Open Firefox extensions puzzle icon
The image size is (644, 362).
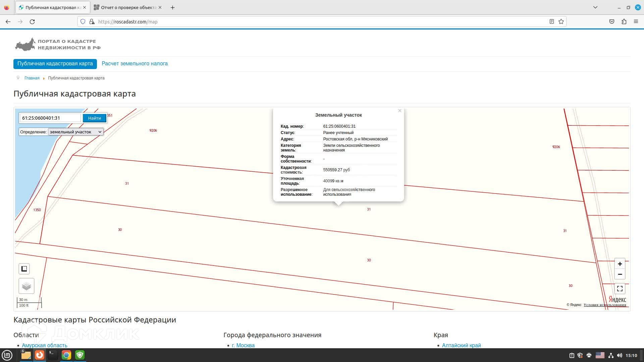click(624, 22)
